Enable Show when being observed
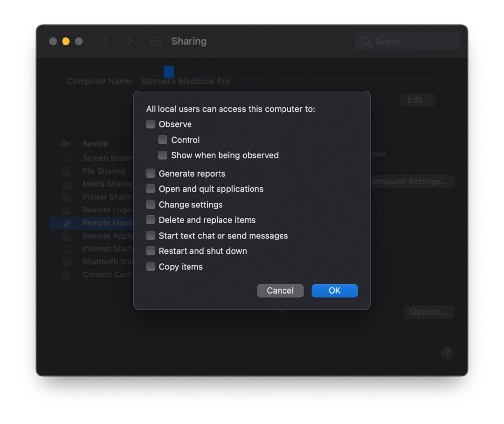The height and width of the screenshot is (424, 504). tap(162, 155)
